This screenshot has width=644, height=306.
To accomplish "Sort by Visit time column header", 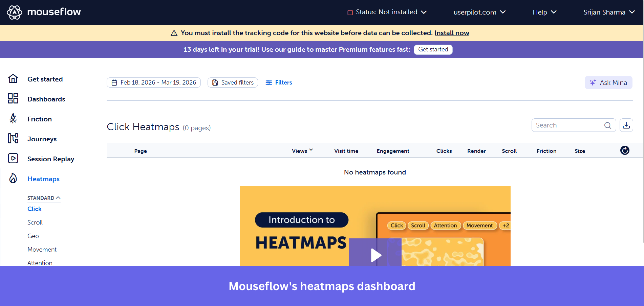I will tap(346, 151).
